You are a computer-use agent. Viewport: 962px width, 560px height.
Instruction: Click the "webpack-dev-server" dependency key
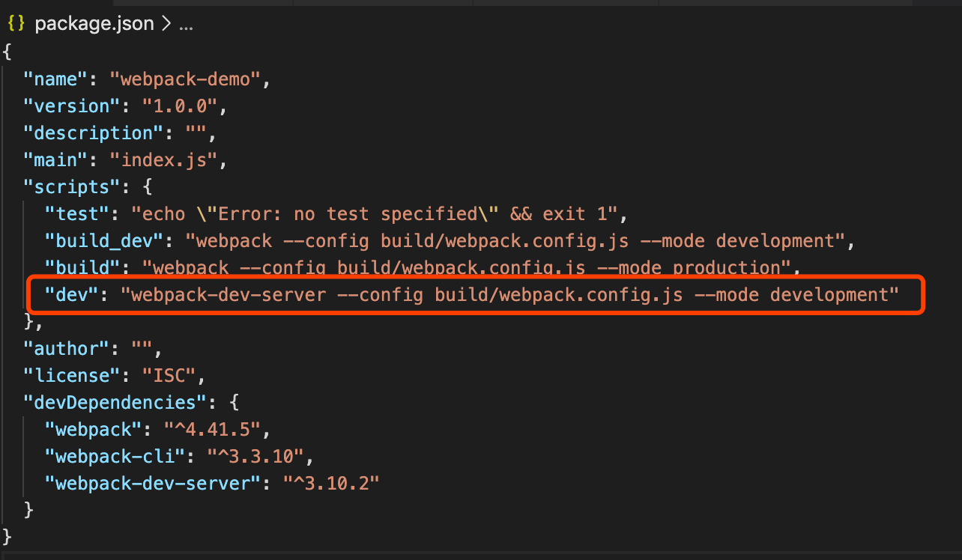153,483
